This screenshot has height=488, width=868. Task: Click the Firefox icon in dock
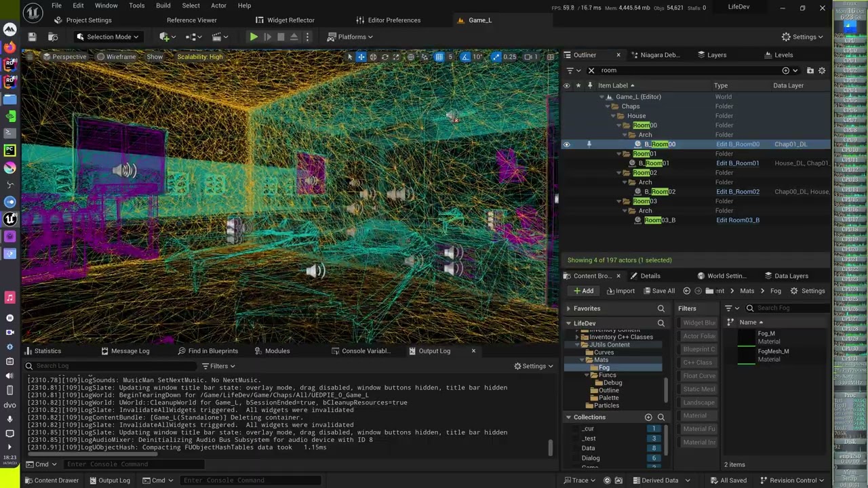click(9, 47)
